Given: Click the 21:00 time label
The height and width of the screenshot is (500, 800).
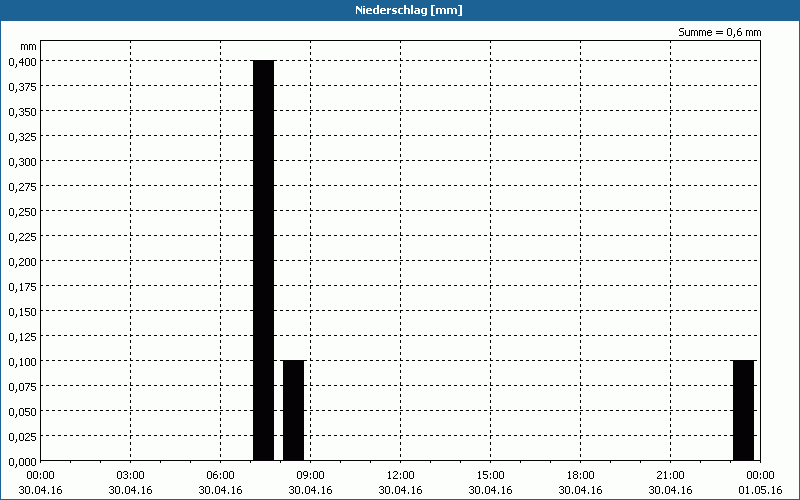Looking at the screenshot, I should 670,476.
